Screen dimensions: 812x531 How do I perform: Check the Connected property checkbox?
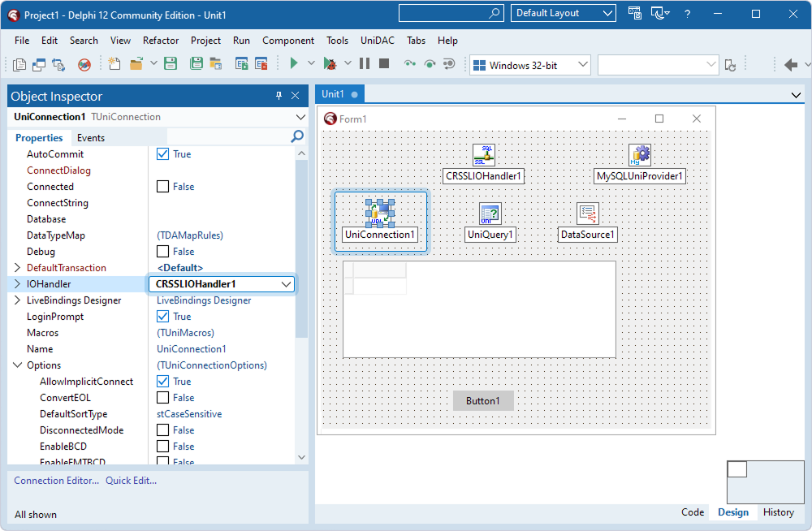[x=162, y=187]
